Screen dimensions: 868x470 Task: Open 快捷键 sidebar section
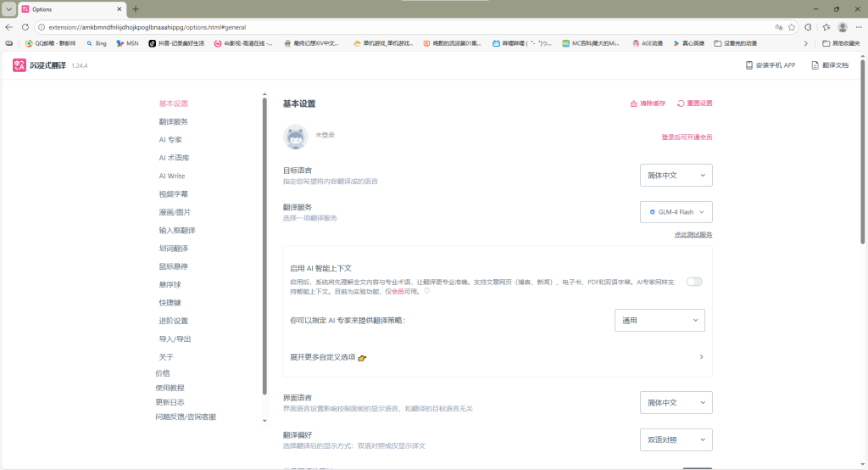(x=170, y=303)
